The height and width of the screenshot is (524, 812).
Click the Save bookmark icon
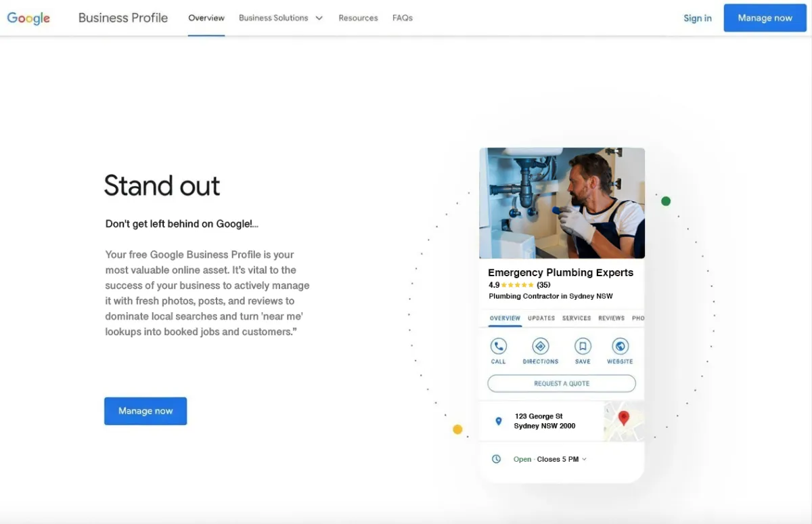(x=583, y=347)
